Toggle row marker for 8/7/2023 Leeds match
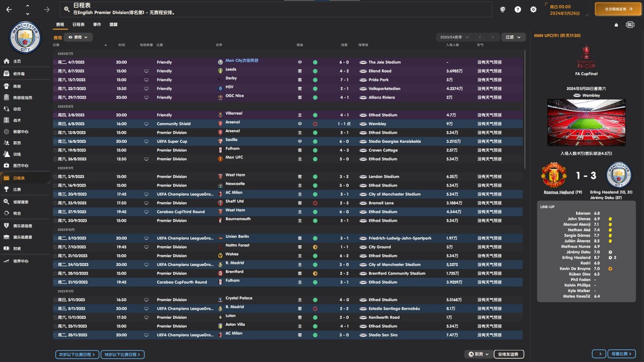 pyautogui.click(x=55, y=71)
